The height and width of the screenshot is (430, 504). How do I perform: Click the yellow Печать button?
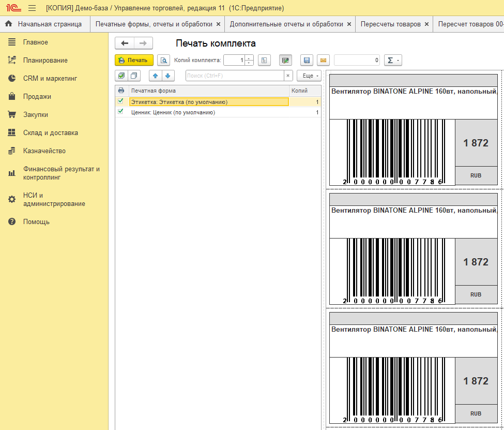[134, 60]
